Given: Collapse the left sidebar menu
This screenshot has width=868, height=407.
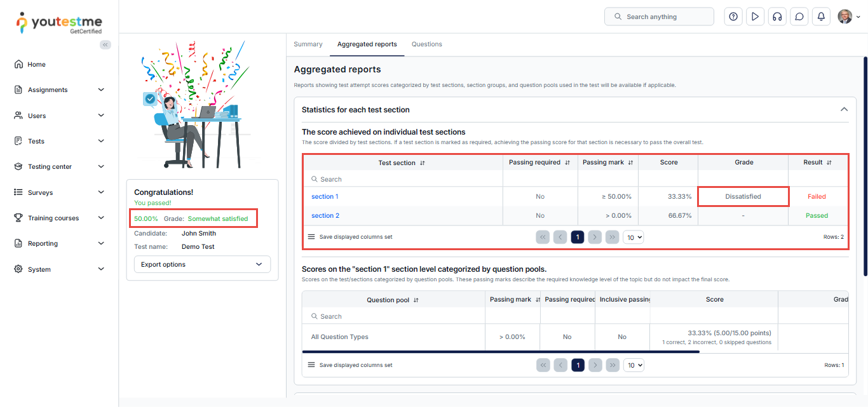Looking at the screenshot, I should pyautogui.click(x=105, y=44).
